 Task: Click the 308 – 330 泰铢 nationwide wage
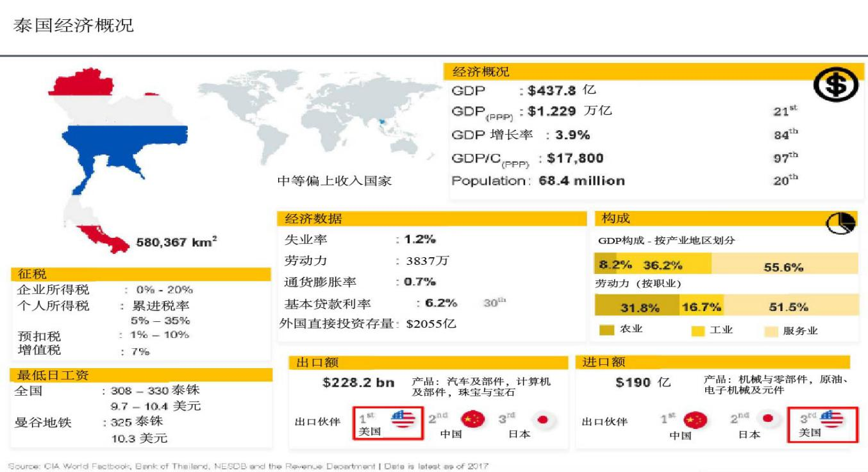(x=155, y=391)
